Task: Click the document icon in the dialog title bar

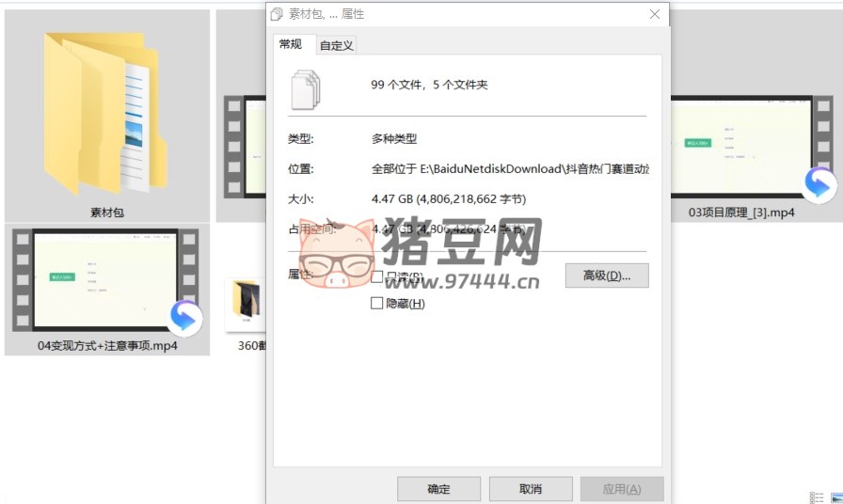Action: [277, 14]
